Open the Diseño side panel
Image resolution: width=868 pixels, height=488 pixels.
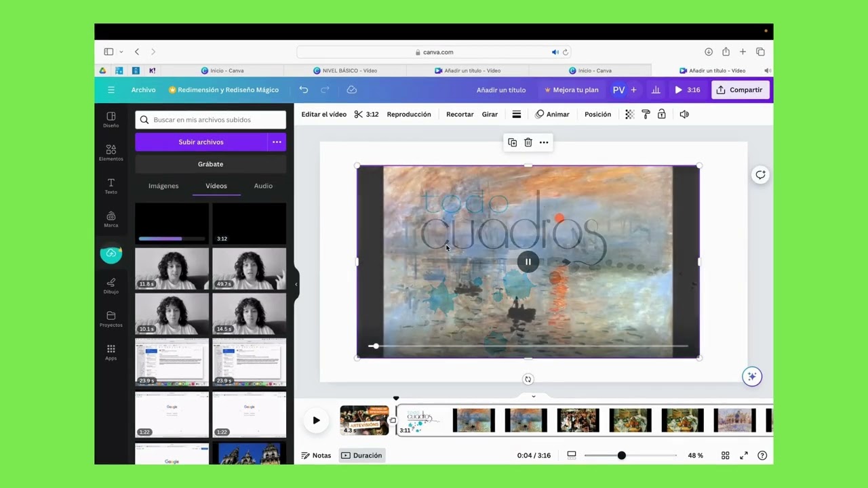(x=111, y=119)
